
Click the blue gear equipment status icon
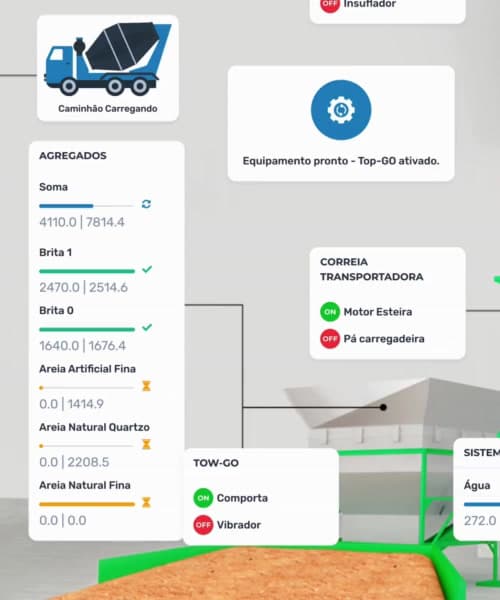tap(341, 110)
